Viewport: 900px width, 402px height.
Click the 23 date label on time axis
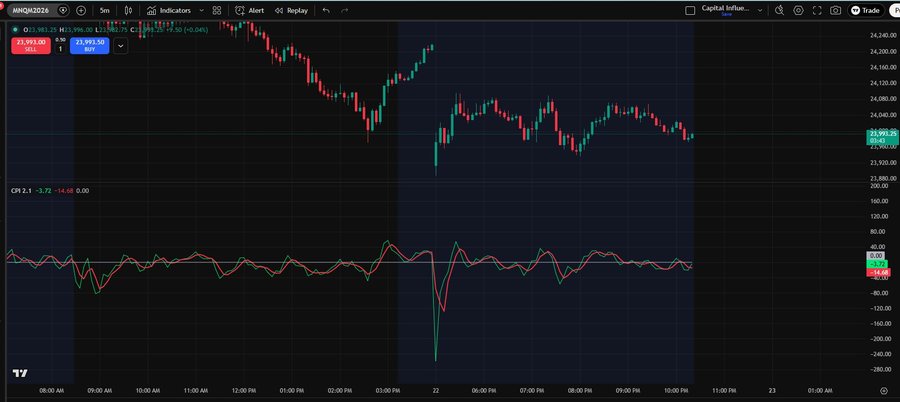(x=772, y=391)
